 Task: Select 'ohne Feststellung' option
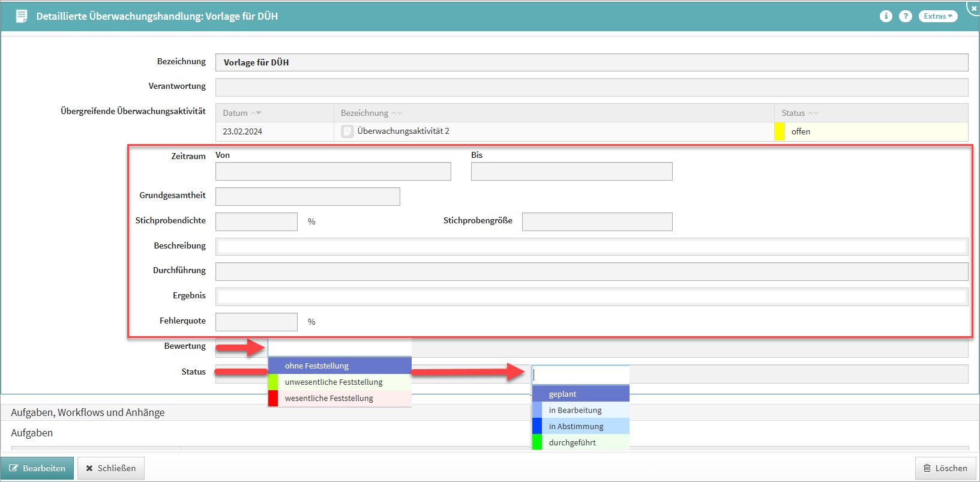(340, 366)
